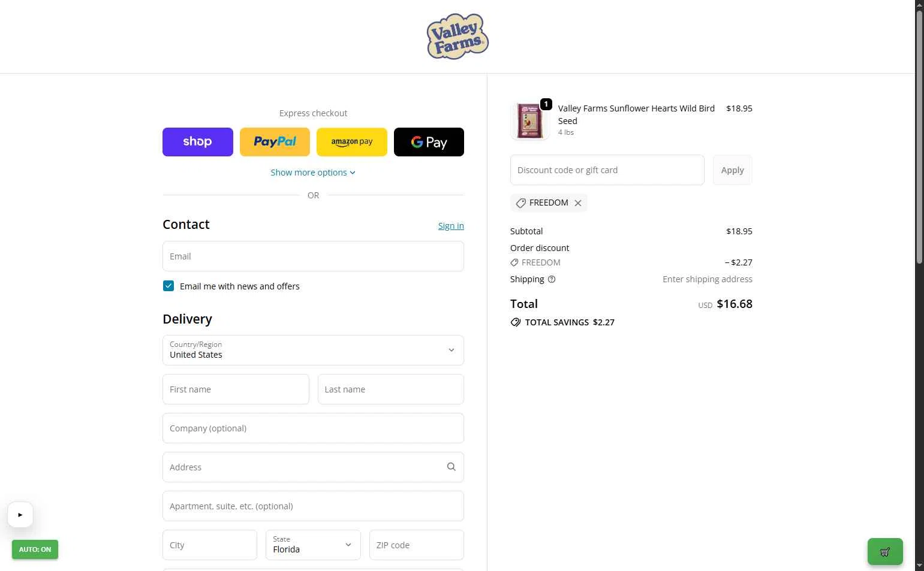Remove the FREEDOM discount tag
924x571 pixels.
point(578,203)
